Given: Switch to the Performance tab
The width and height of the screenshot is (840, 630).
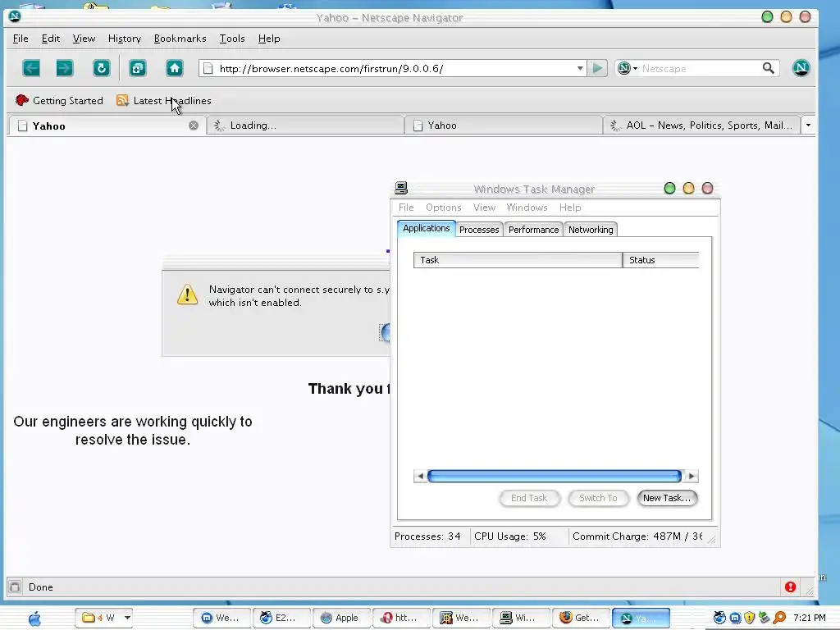Looking at the screenshot, I should click(x=533, y=230).
